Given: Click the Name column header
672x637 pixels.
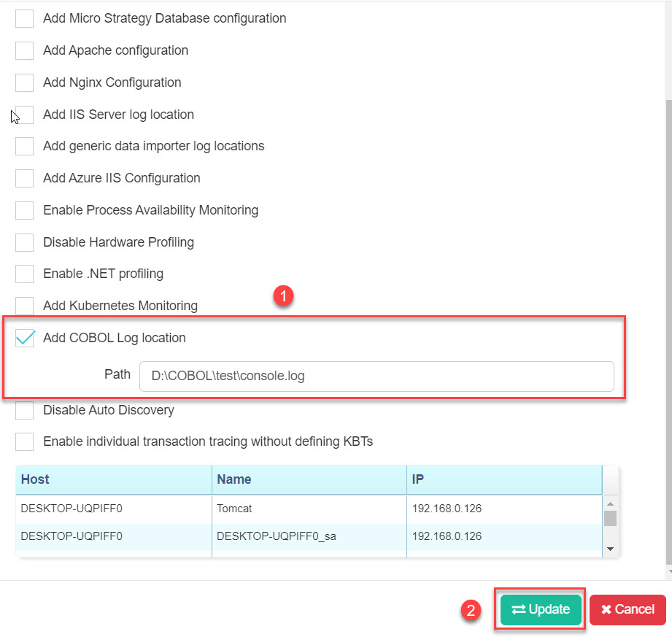Looking at the screenshot, I should pyautogui.click(x=309, y=479).
